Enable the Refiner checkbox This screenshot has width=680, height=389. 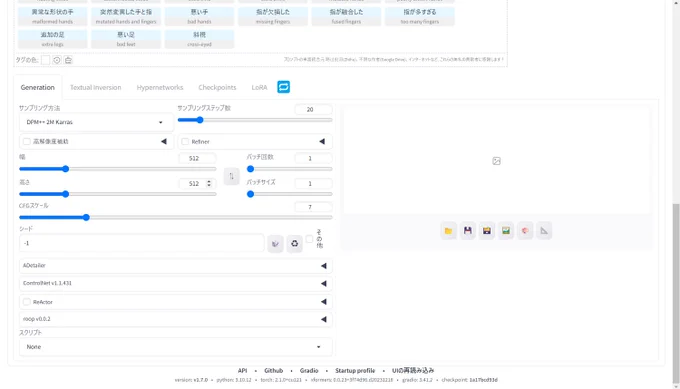185,141
